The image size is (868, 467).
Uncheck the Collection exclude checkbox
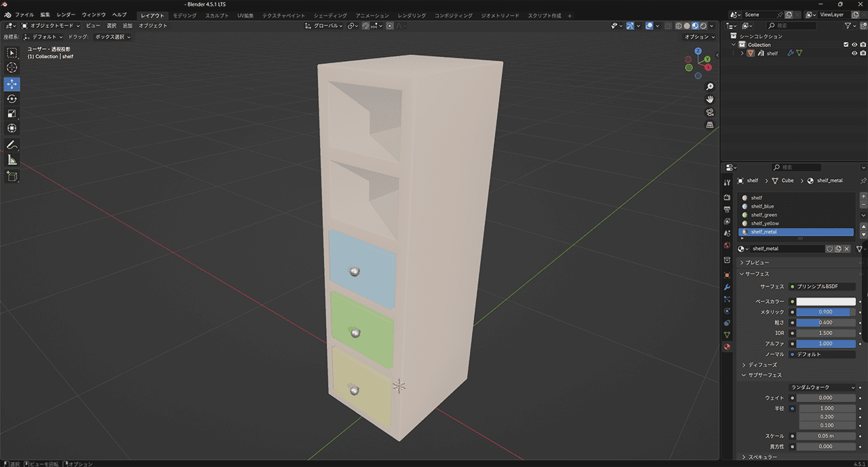point(846,45)
